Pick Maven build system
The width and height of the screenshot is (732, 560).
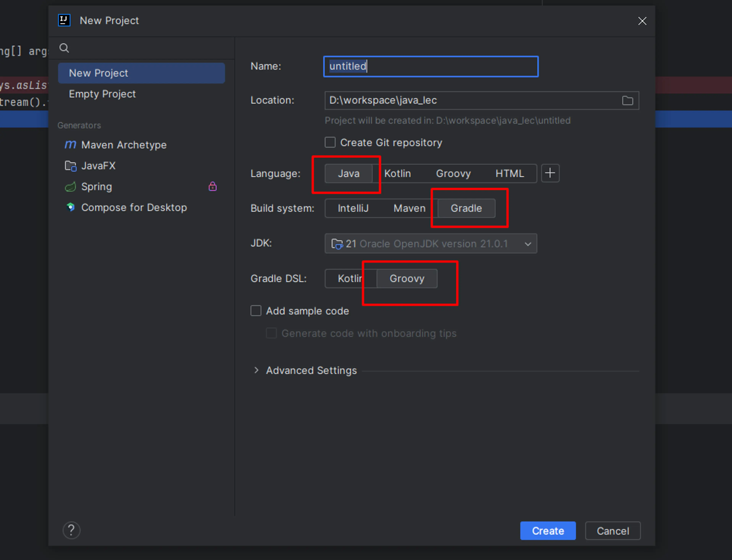[409, 208]
